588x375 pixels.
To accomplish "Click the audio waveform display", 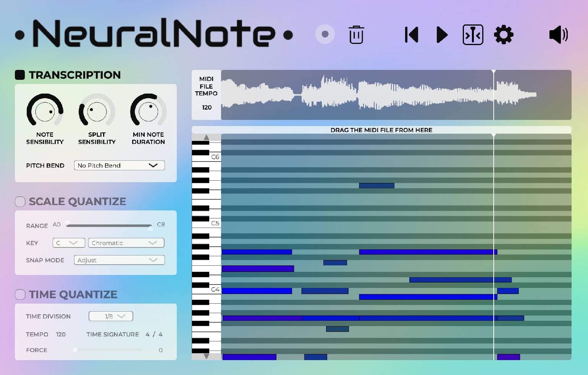I will [x=396, y=95].
